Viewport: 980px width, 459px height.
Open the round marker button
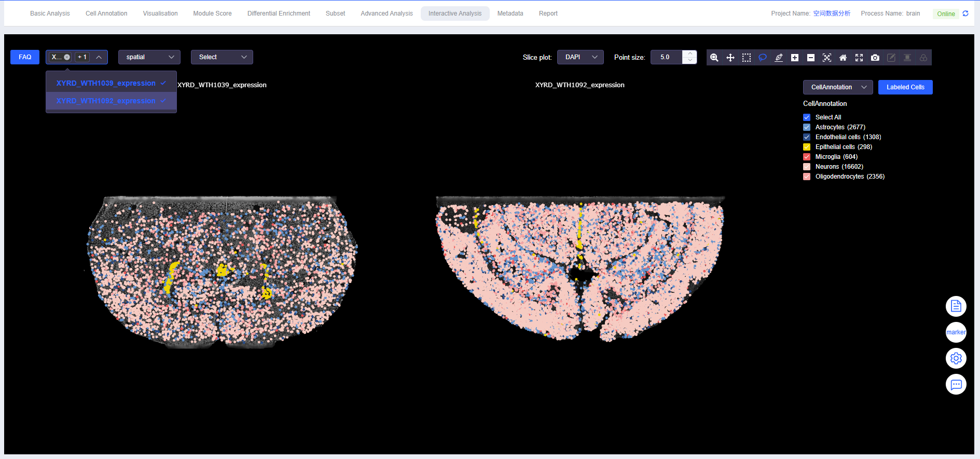click(x=956, y=332)
